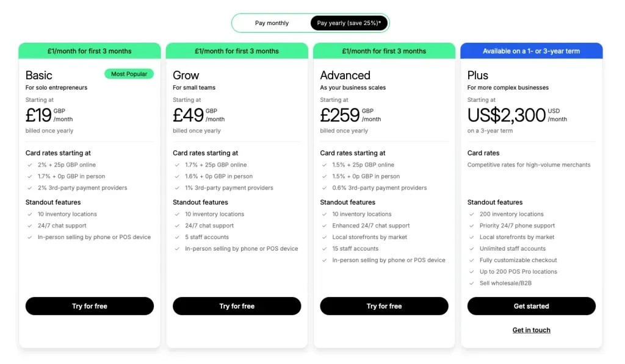
Task: Click the "£1/month for first 3 months" banner on Basic
Action: [x=89, y=51]
